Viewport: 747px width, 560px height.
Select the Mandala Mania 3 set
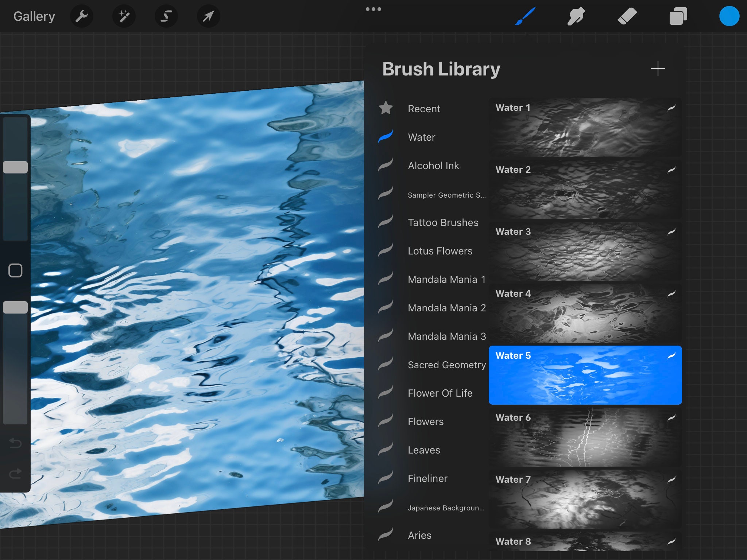click(x=446, y=336)
